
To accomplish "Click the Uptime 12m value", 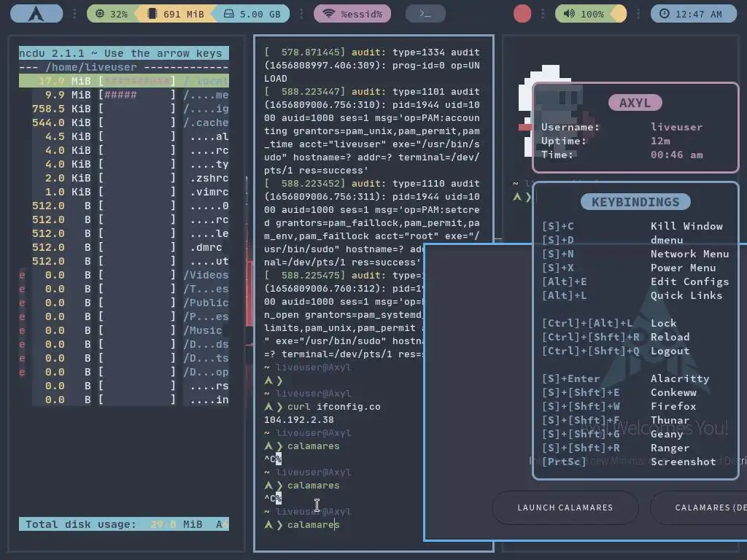I will (660, 141).
